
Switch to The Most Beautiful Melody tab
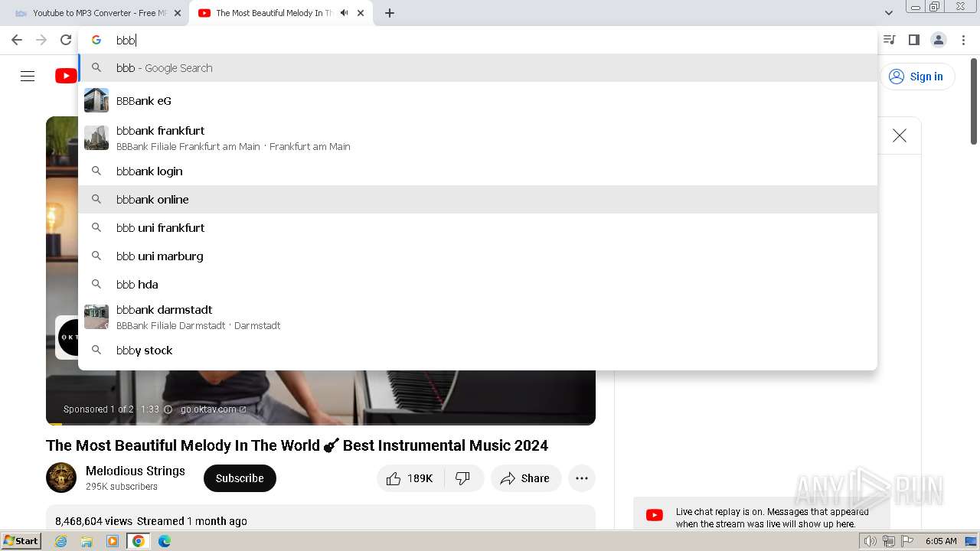[279, 13]
